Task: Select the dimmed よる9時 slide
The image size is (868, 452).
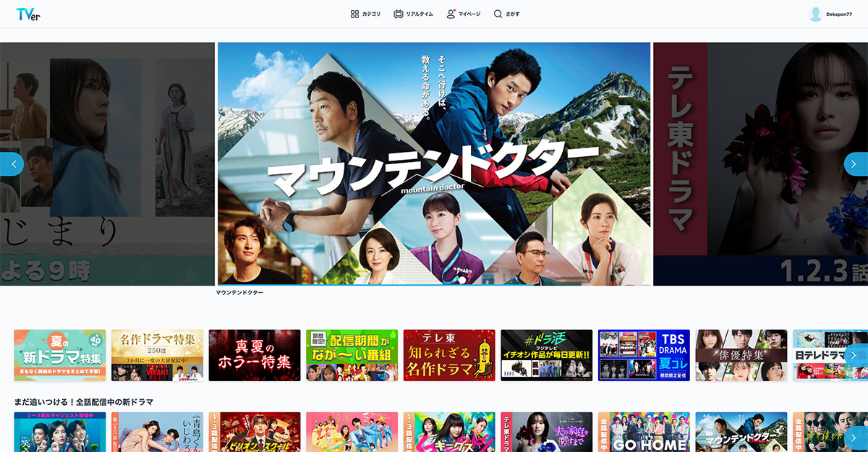Action: (107, 163)
